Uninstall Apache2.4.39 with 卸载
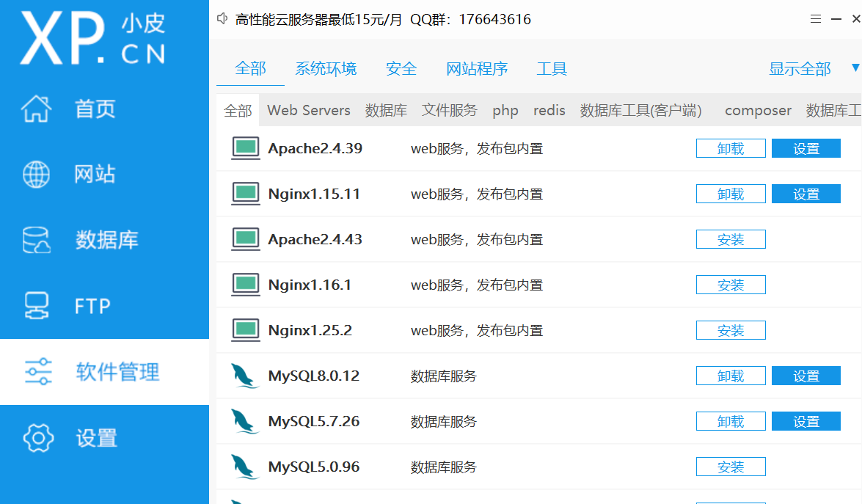Screen dimensions: 862x504 (731, 148)
